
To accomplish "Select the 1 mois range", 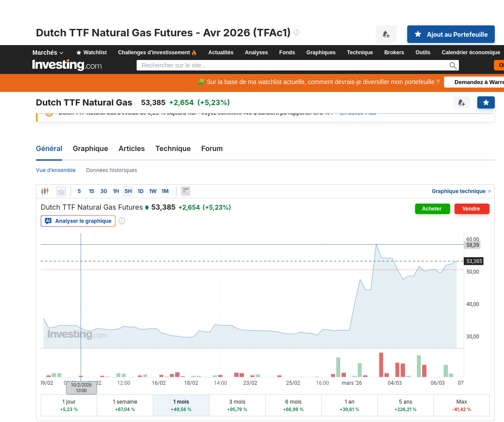I will (x=181, y=405).
